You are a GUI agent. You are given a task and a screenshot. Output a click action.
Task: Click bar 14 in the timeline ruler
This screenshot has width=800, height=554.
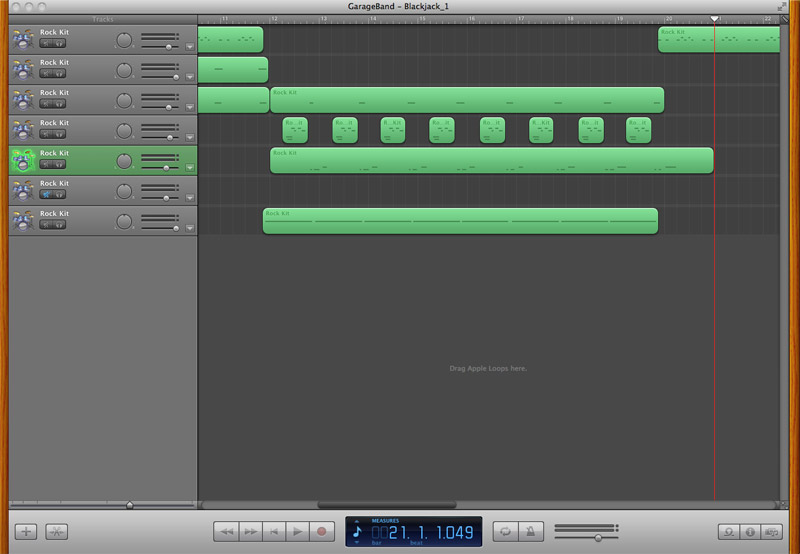pos(373,19)
